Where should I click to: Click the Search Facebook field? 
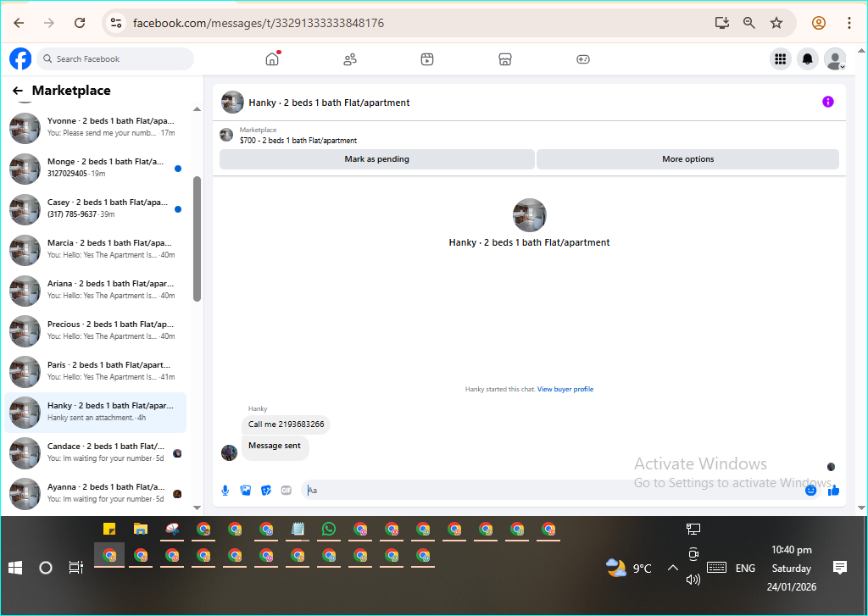(115, 58)
